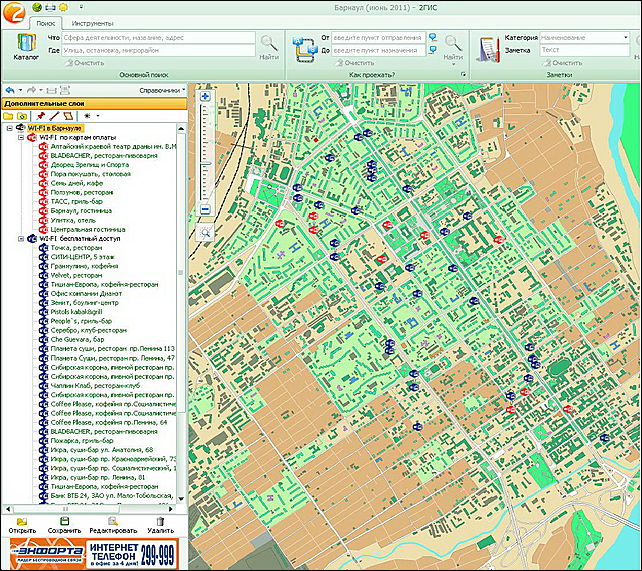Click the Редактировать edit icon
642x571 pixels.
tap(113, 522)
